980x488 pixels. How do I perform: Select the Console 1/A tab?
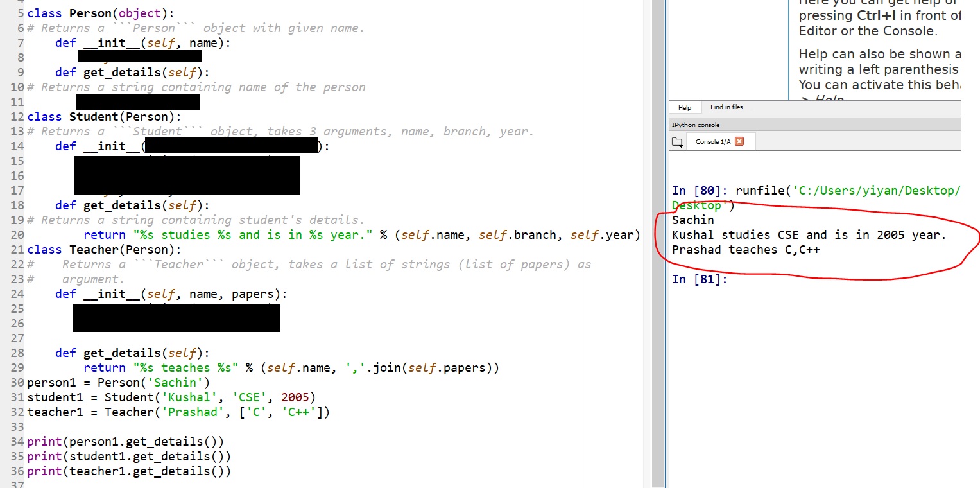(712, 141)
